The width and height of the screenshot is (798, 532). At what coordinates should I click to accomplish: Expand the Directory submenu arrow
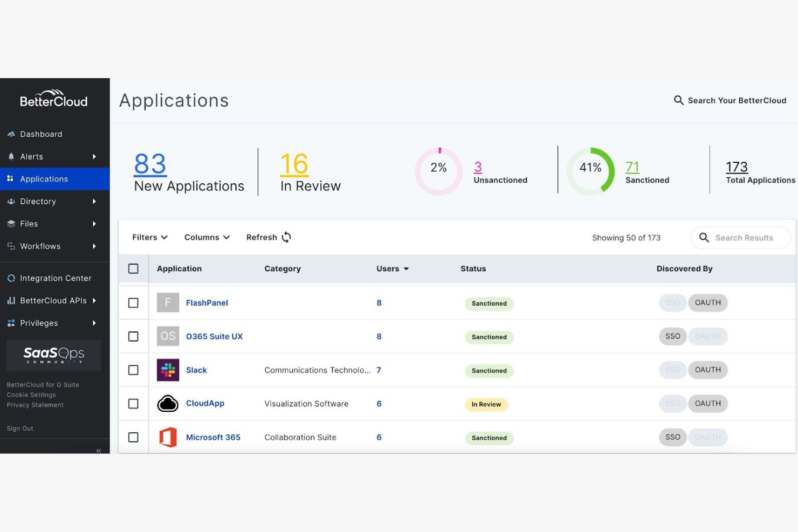pos(94,201)
